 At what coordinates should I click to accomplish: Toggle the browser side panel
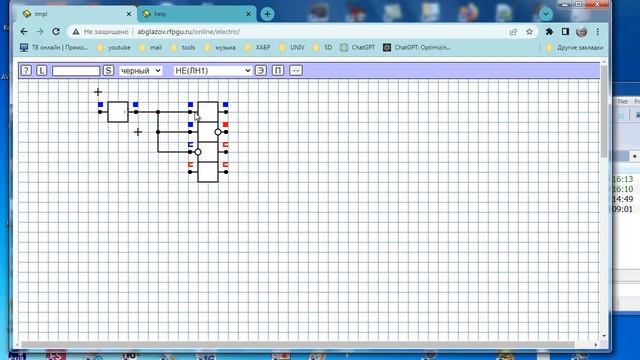(x=565, y=31)
